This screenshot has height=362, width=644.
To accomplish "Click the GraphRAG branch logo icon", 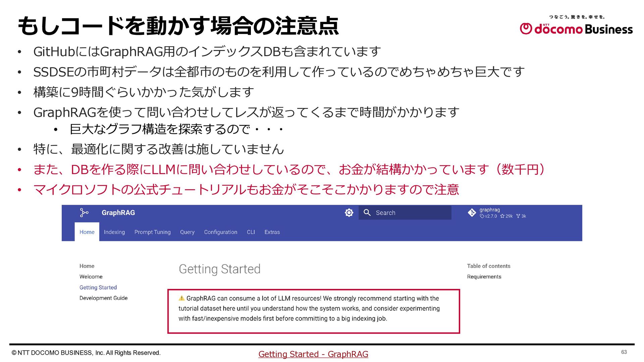I will point(84,213).
